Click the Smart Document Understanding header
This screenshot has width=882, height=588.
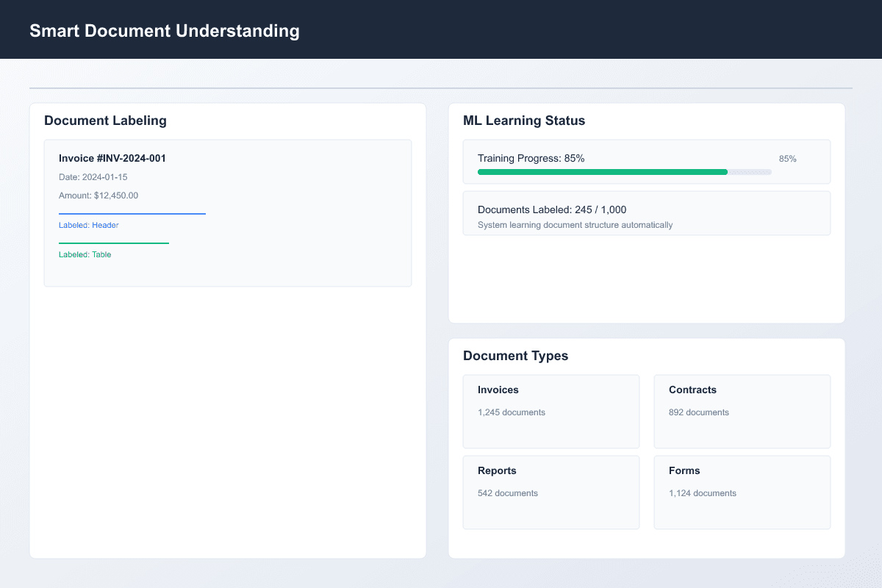(164, 30)
